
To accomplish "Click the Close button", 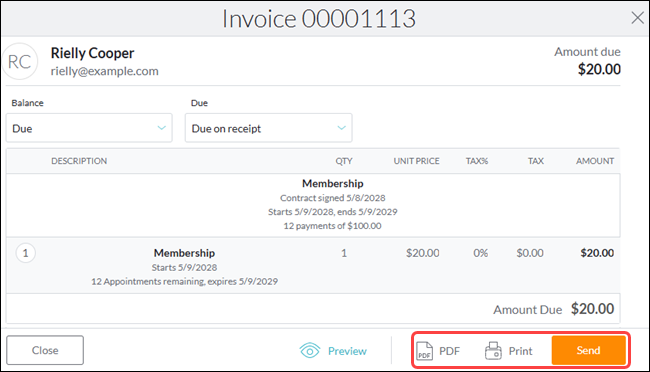I will point(45,350).
